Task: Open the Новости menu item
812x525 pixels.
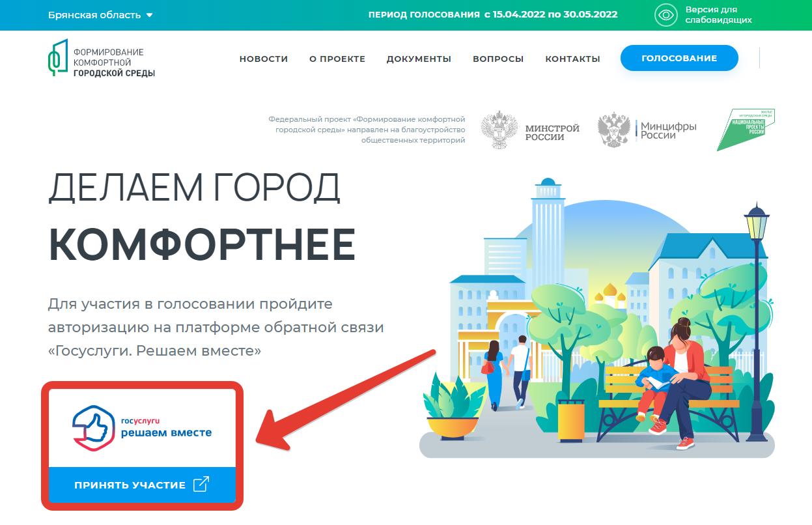Action: coord(264,59)
